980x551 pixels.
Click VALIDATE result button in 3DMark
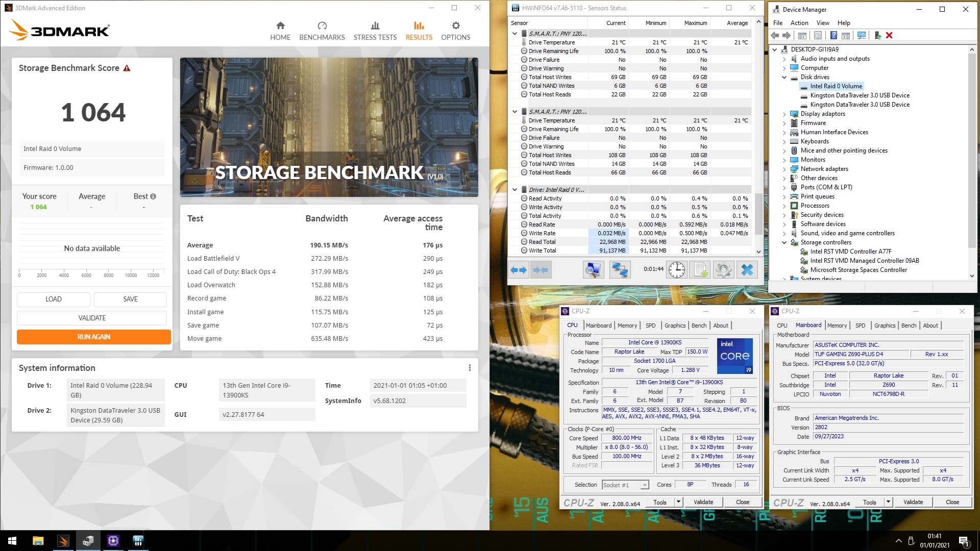[92, 318]
